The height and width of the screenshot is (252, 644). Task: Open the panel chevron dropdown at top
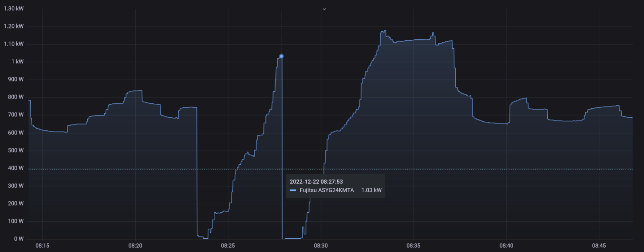click(324, 9)
